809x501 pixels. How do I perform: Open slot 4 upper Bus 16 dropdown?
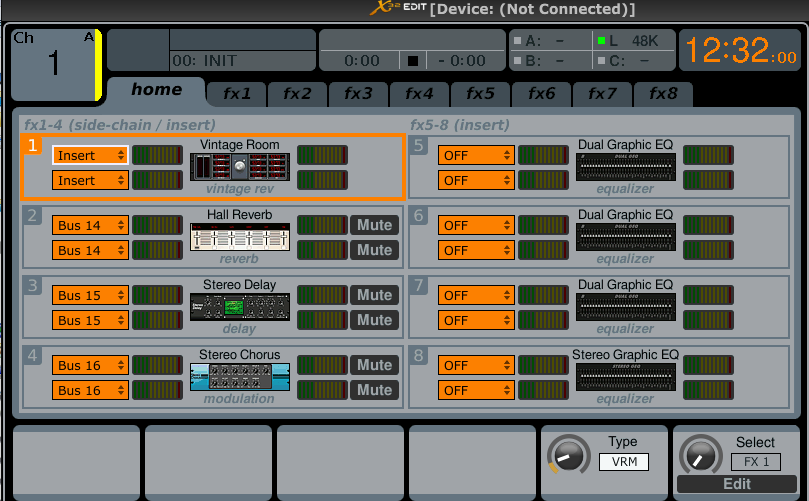pos(90,365)
